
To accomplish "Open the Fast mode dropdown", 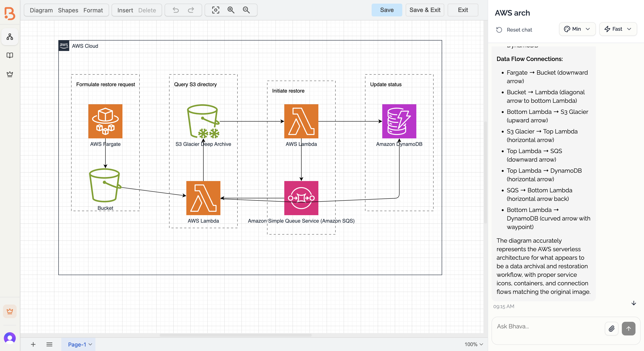I will click(x=618, y=29).
